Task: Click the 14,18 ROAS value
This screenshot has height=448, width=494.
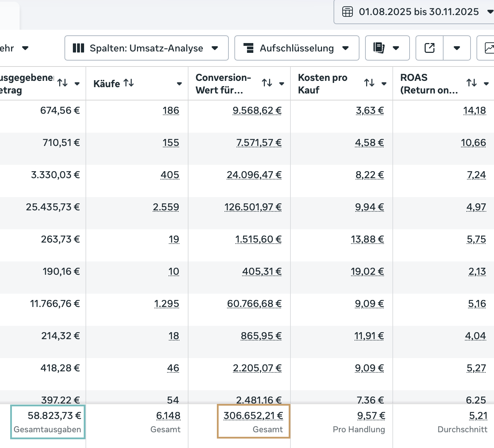Action: (x=474, y=111)
